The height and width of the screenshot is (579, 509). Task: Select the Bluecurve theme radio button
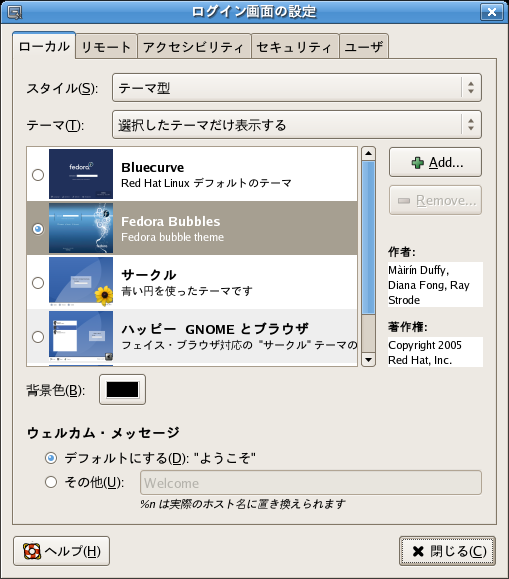38,174
